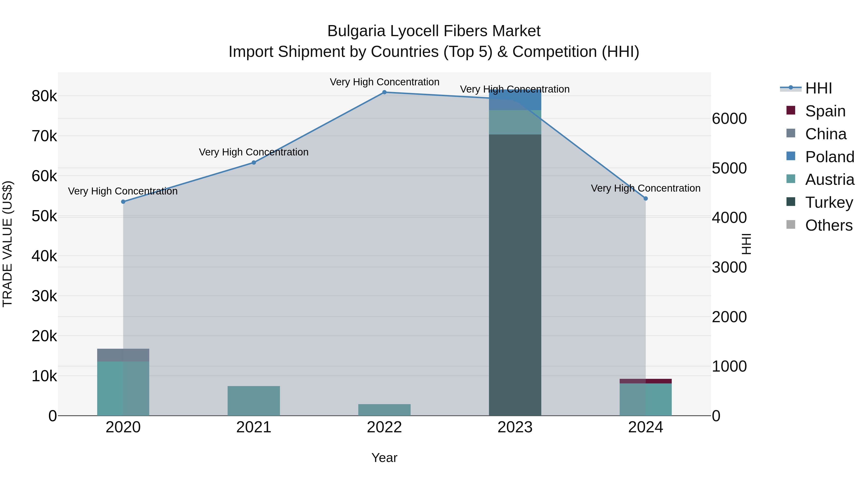The width and height of the screenshot is (868, 488).
Task: Click the 'TRADE VALUE (US$)' axis label
Action: pos(7,244)
